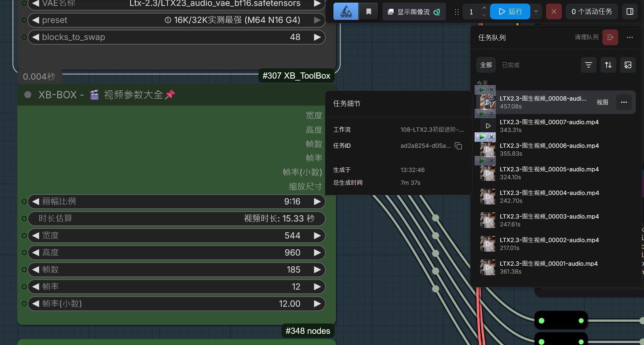Viewport: 644px width, 345px height.
Task: Open the task queue filter icon
Action: point(588,65)
